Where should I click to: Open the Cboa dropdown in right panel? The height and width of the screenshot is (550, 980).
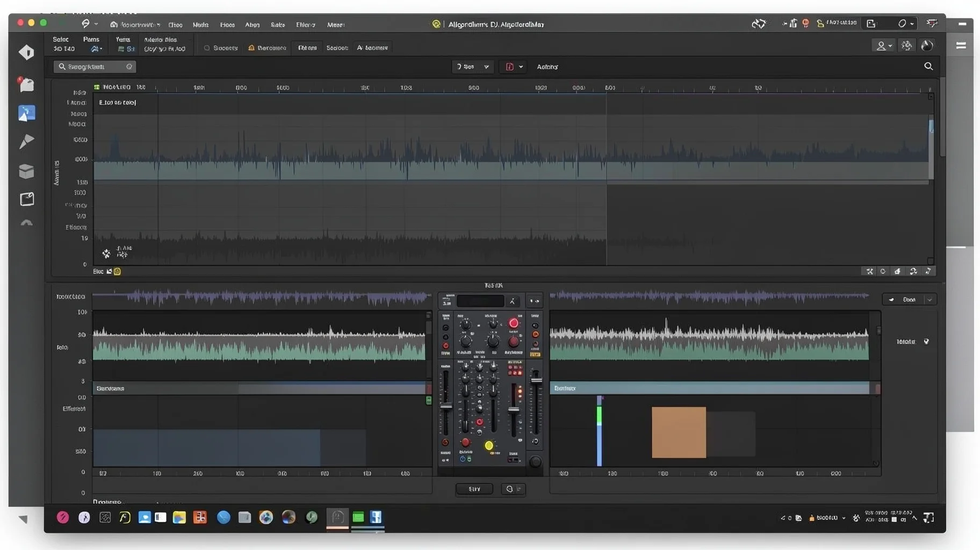pyautogui.click(x=910, y=300)
